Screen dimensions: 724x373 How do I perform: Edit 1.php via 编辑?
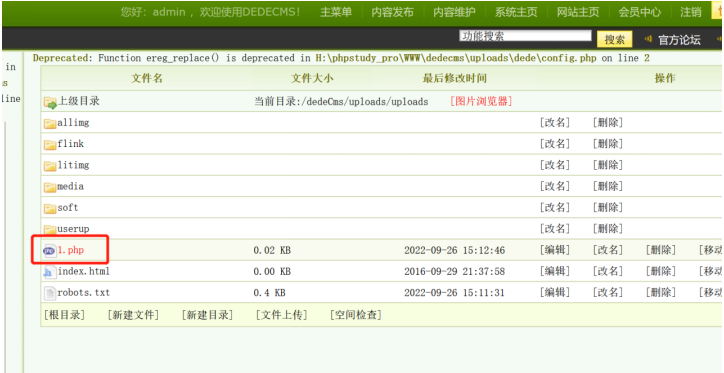coord(555,250)
